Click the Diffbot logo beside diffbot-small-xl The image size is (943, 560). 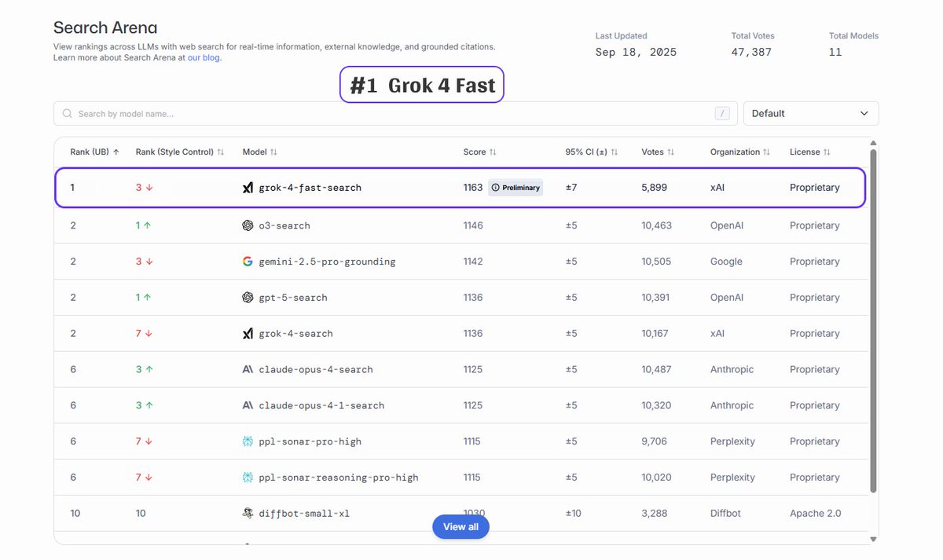click(x=248, y=513)
